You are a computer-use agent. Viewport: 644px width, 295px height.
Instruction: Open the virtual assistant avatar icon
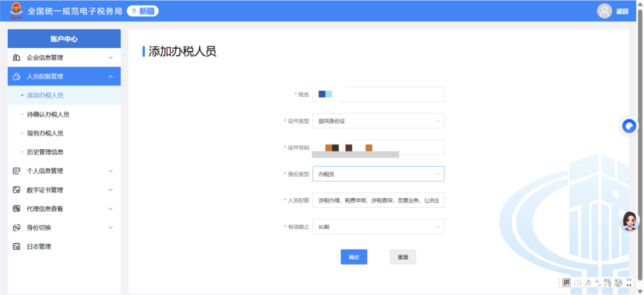[x=629, y=221]
